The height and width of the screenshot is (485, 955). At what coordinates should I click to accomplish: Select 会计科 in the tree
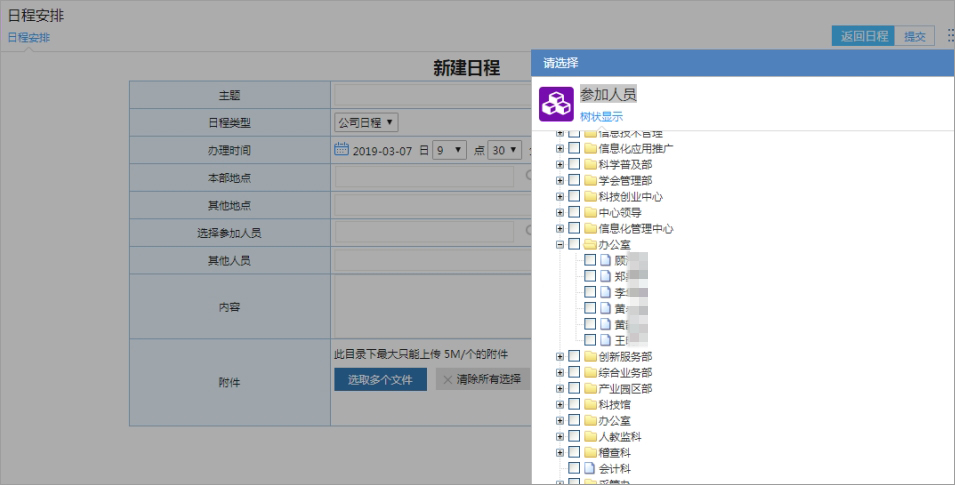click(615, 469)
